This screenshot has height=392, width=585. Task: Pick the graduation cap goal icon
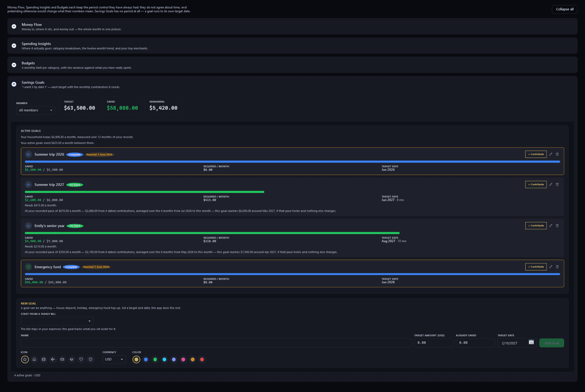[x=72, y=359]
